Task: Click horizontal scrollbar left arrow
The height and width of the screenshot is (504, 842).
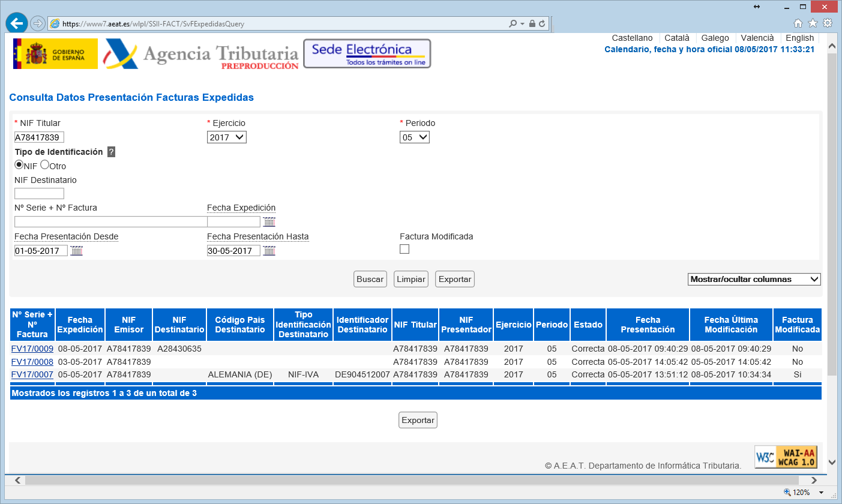Action: pyautogui.click(x=17, y=480)
